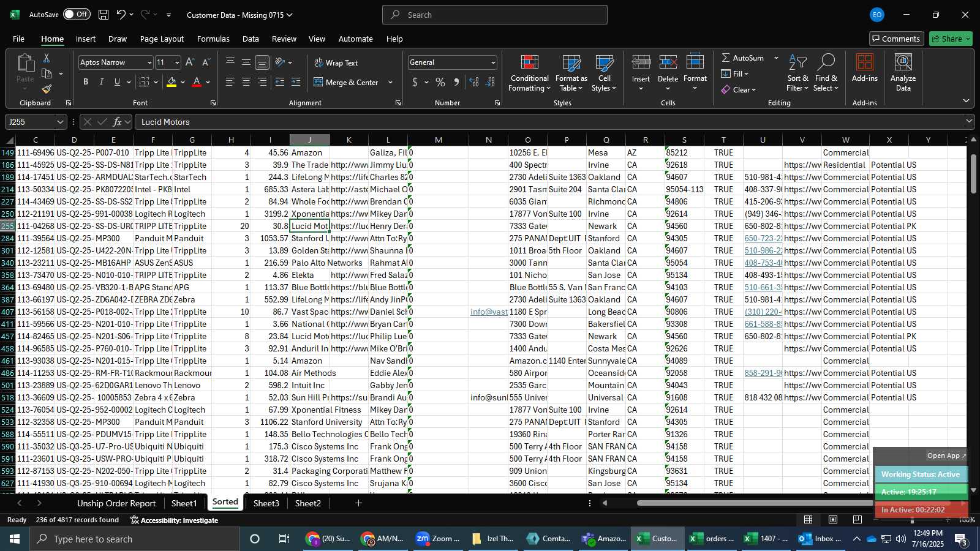980x551 pixels.
Task: Apply Accounting dollar number format
Action: [x=415, y=82]
